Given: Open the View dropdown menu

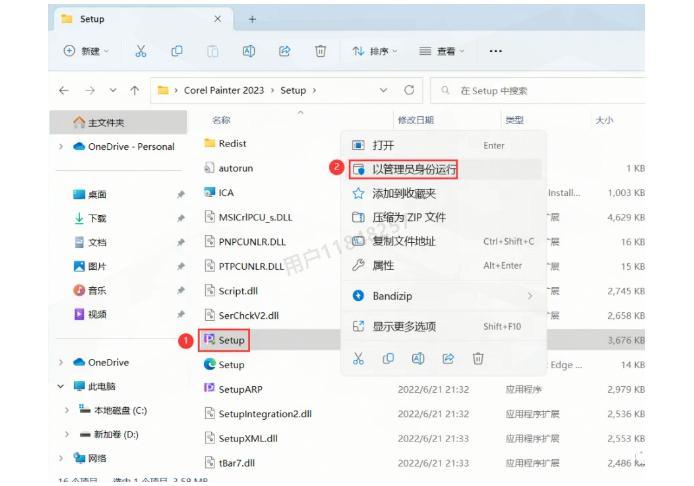Looking at the screenshot, I should point(441,51).
